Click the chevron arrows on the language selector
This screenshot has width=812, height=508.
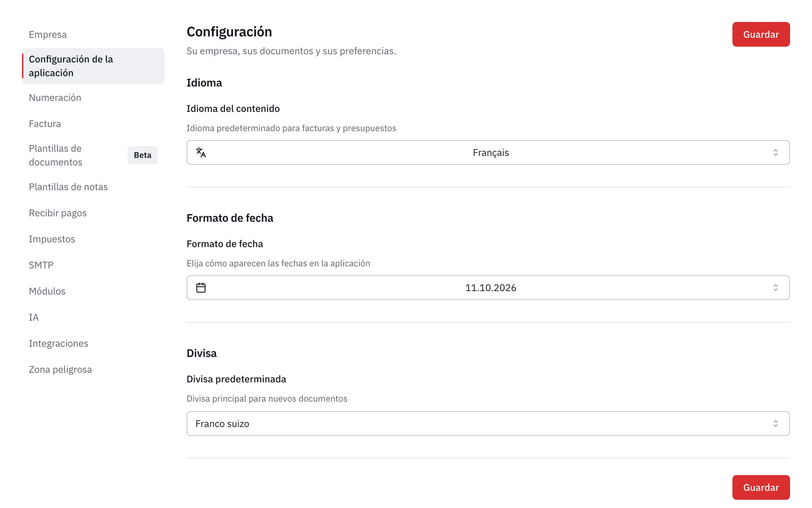coord(776,152)
